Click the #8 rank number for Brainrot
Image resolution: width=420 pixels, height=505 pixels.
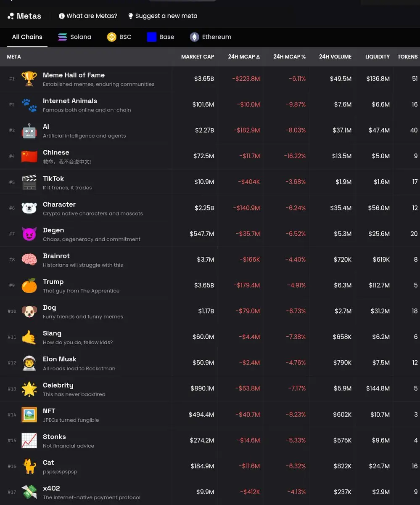tap(12, 260)
